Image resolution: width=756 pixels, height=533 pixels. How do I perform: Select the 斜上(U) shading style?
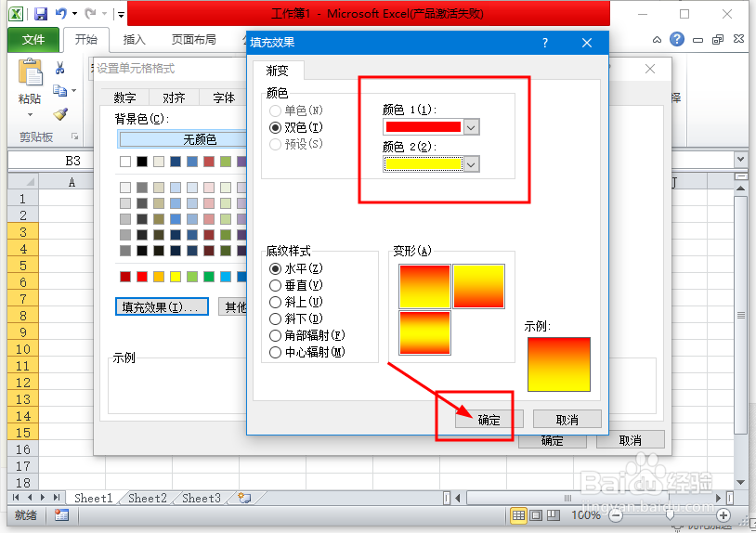click(275, 302)
